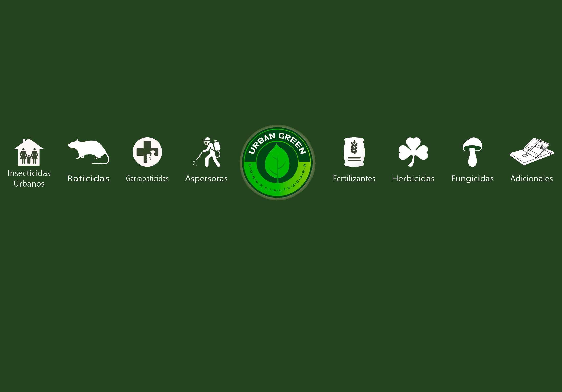Go to Aspersoras section label
Screen dimensions: 562x392
tap(206, 178)
